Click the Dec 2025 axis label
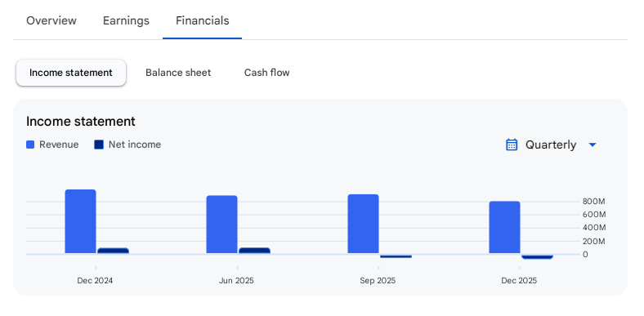This screenshot has height=316, width=644. [x=519, y=281]
